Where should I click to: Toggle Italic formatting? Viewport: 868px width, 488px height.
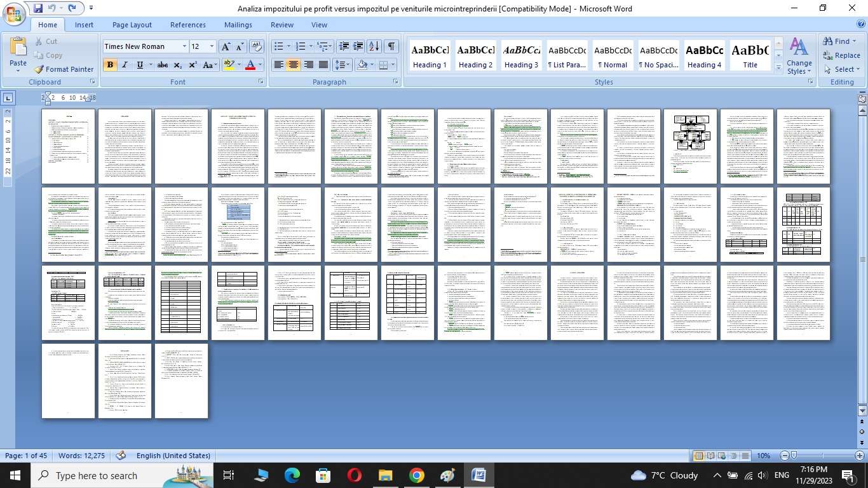point(125,65)
